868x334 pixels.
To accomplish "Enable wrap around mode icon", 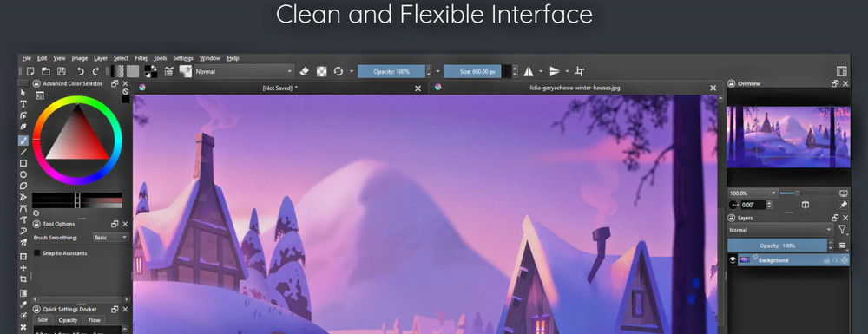I will [580, 71].
